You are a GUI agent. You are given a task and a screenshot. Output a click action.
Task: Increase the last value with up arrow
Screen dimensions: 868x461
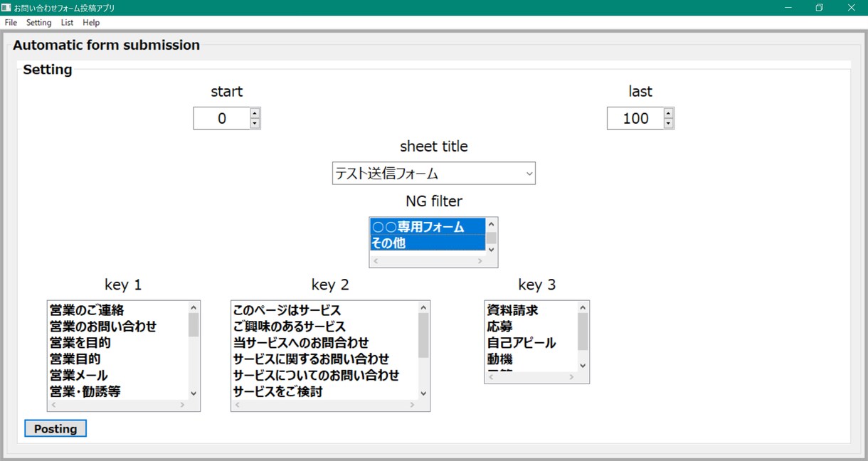coord(668,113)
